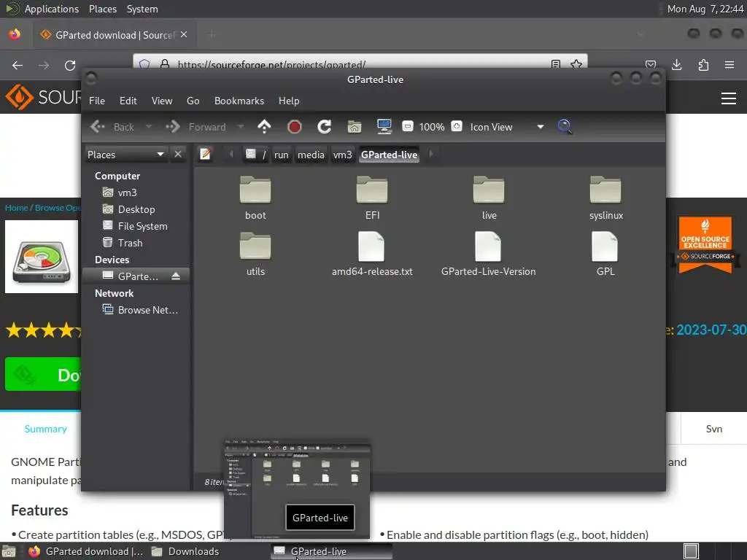Open the Places menu in top panel
747x560 pixels.
102,9
